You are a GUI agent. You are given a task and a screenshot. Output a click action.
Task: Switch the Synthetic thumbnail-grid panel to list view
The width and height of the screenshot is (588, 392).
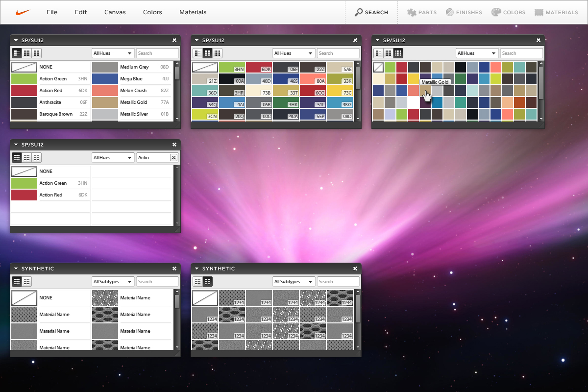pos(198,281)
